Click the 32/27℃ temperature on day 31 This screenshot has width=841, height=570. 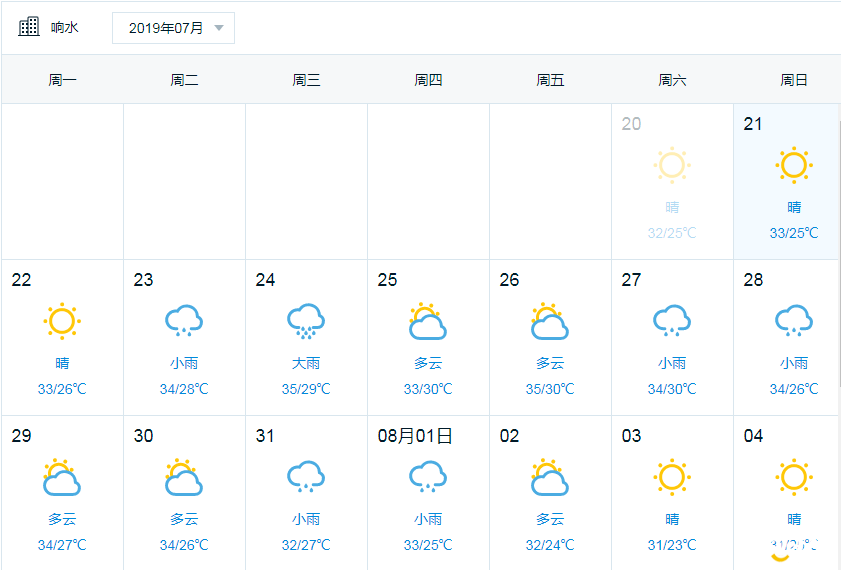pos(306,545)
